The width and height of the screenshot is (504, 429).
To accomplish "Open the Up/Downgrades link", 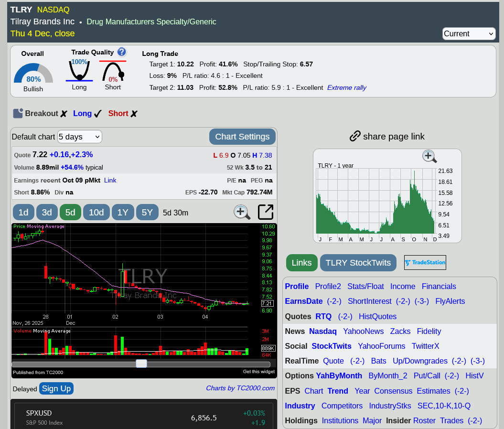I will [x=420, y=361].
